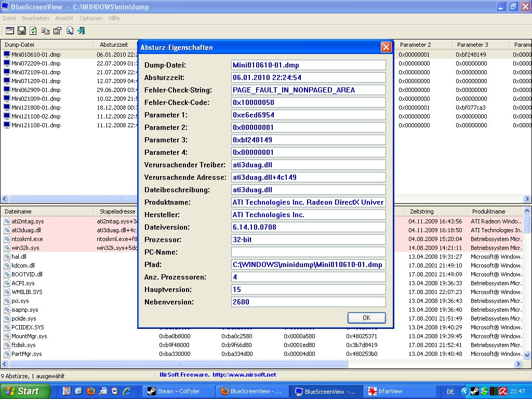This screenshot has height=399, width=532.
Task: Open the Datei menu
Action: pos(9,18)
